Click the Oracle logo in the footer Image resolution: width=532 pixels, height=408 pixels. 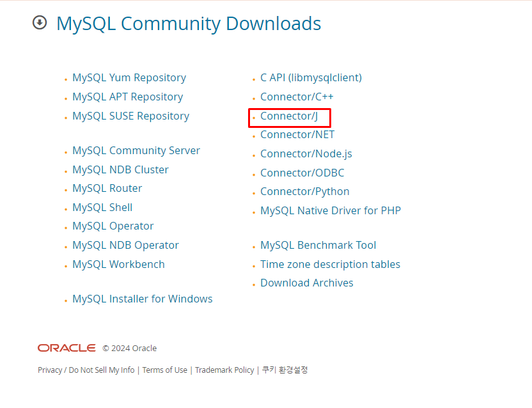[x=66, y=348]
